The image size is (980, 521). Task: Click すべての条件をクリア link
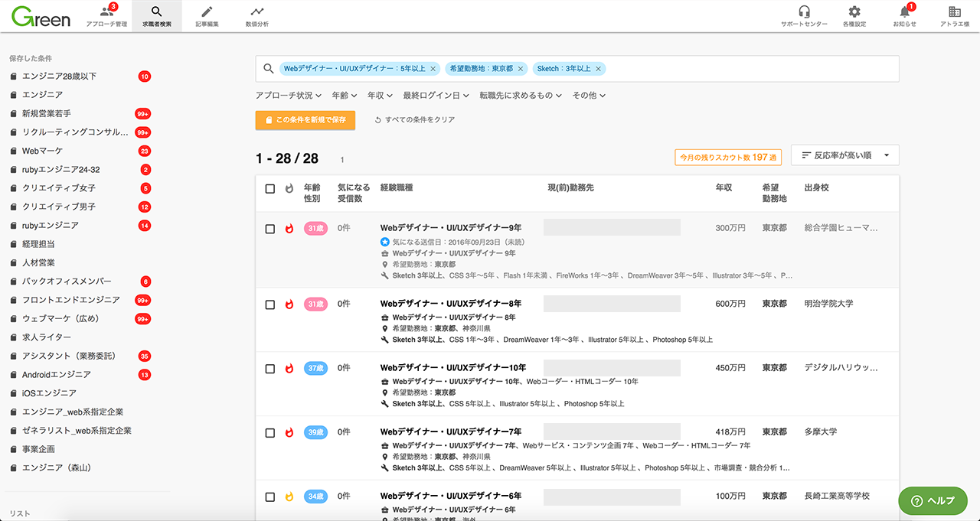point(414,120)
